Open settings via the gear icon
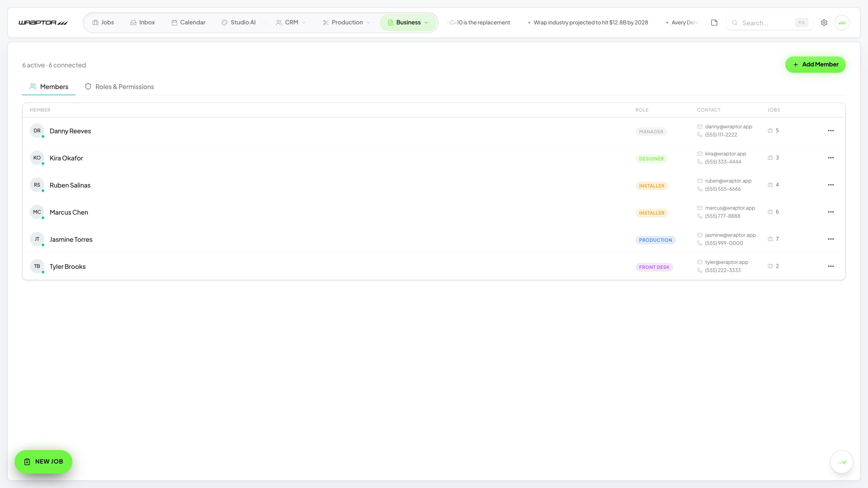This screenshot has width=868, height=488. coord(824,23)
